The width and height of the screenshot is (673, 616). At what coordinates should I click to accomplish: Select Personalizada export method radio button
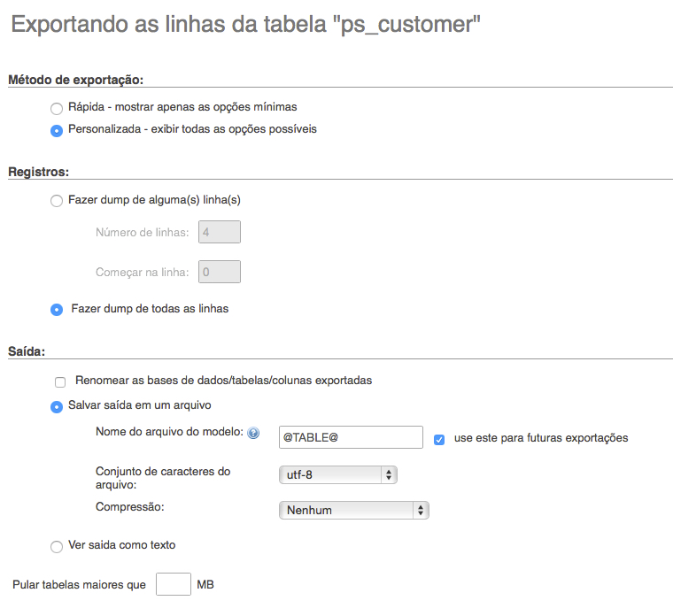57,130
